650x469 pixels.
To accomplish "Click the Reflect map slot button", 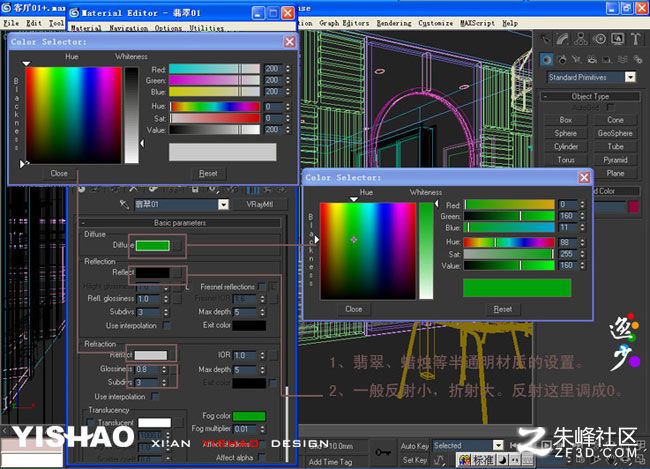I will [177, 273].
